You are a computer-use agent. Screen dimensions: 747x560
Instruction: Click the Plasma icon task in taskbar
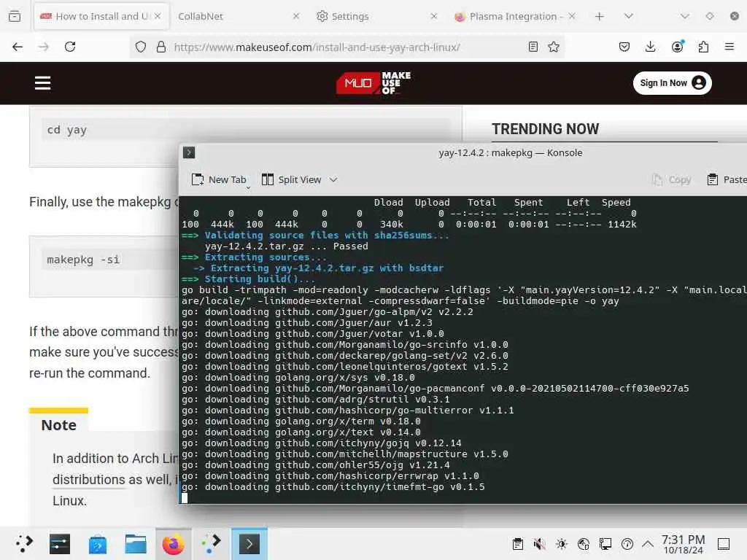[x=211, y=544]
